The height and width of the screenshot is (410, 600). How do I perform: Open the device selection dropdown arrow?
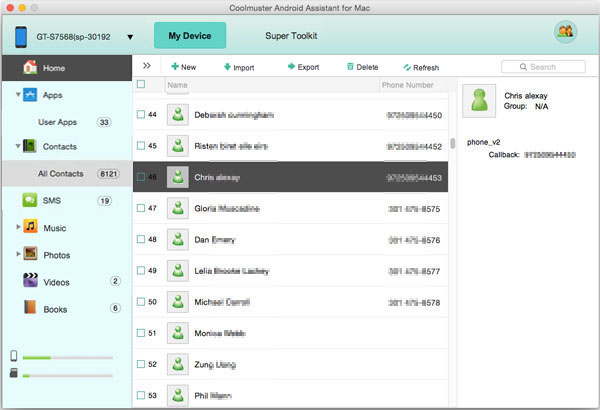130,37
